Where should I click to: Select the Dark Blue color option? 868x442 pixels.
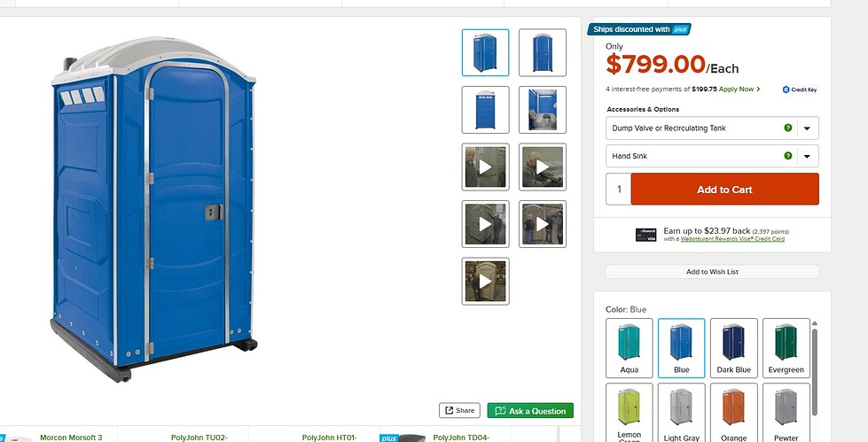coord(733,348)
